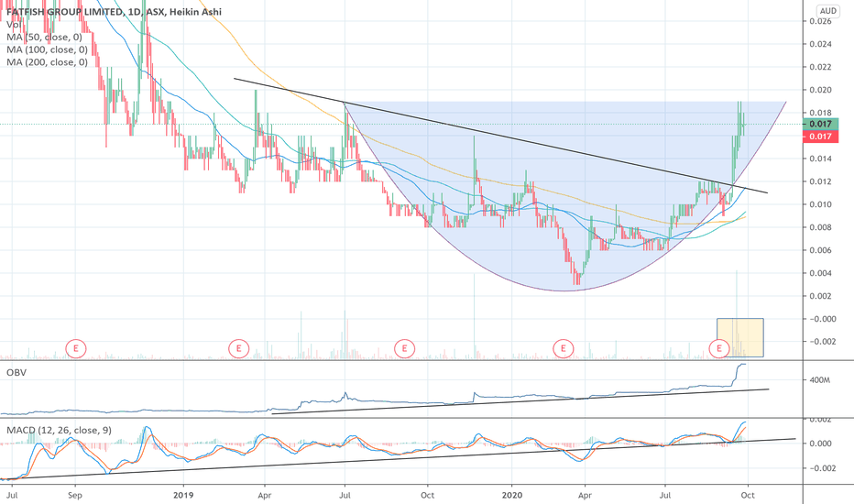Select the MA (200, close, 0) legend
The width and height of the screenshot is (854, 504).
pos(47,62)
